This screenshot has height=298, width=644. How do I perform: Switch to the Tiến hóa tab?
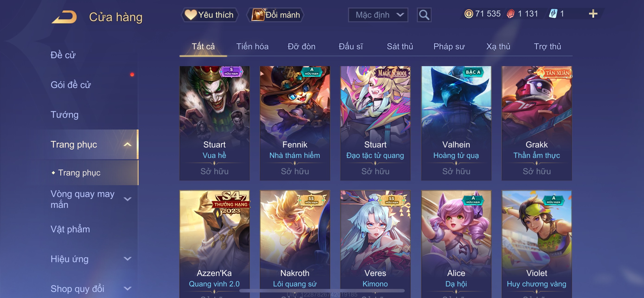tap(252, 47)
